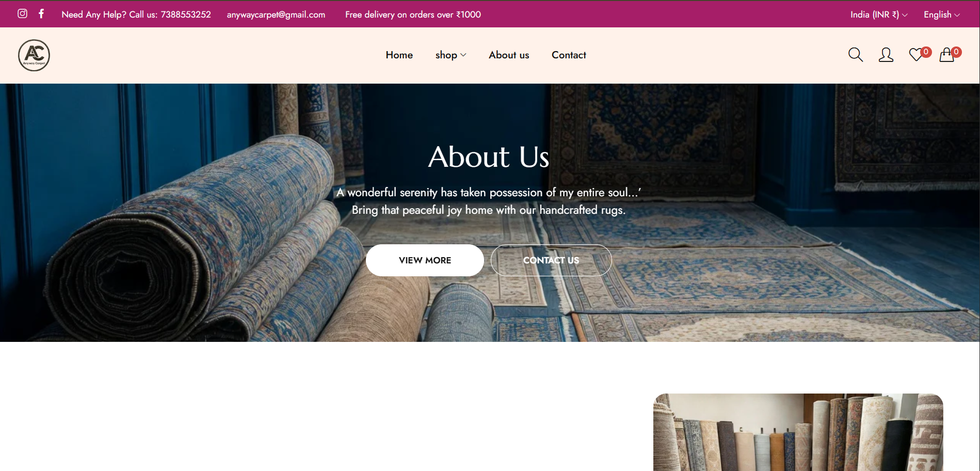View the wishlist heart icon
The width and height of the screenshot is (980, 471).
click(916, 55)
